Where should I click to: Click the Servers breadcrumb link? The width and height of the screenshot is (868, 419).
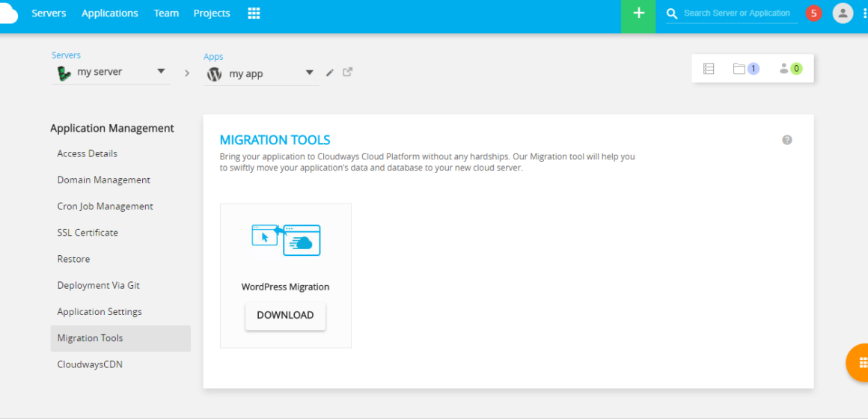[66, 55]
